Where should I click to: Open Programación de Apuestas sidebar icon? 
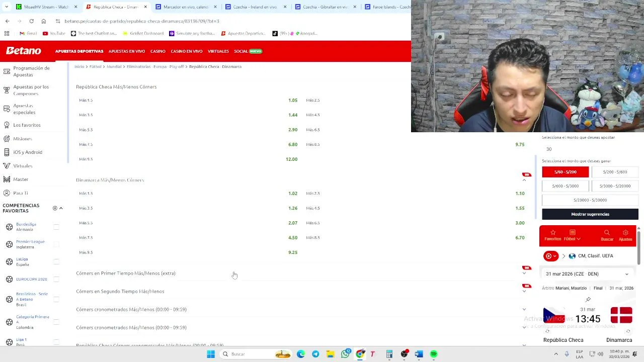[x=7, y=71]
